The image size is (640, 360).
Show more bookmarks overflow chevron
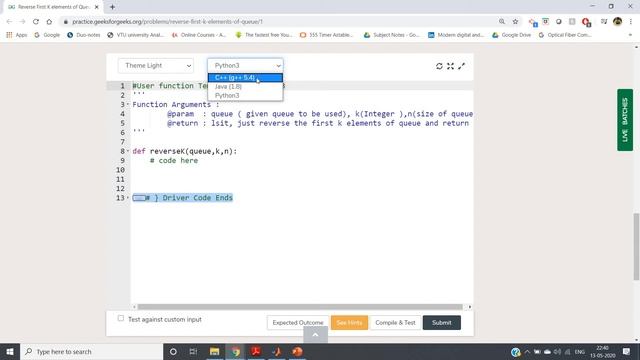pyautogui.click(x=630, y=35)
